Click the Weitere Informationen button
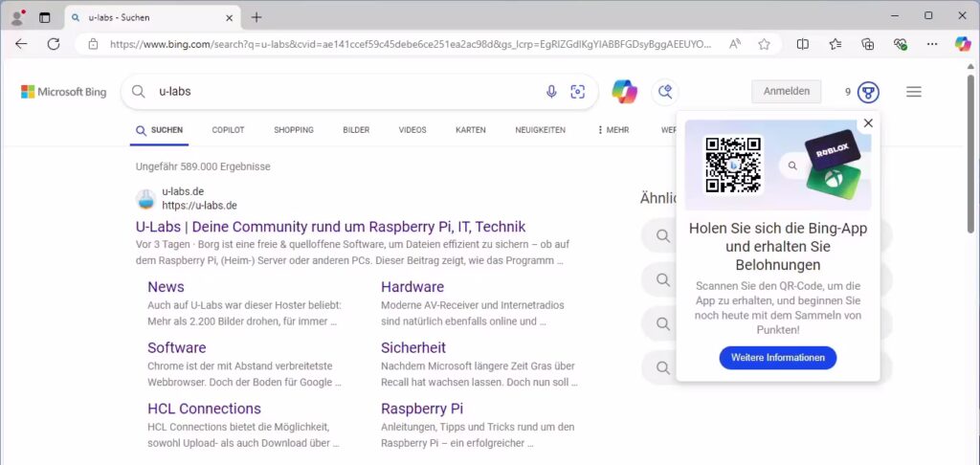Image resolution: width=980 pixels, height=465 pixels. tap(778, 358)
